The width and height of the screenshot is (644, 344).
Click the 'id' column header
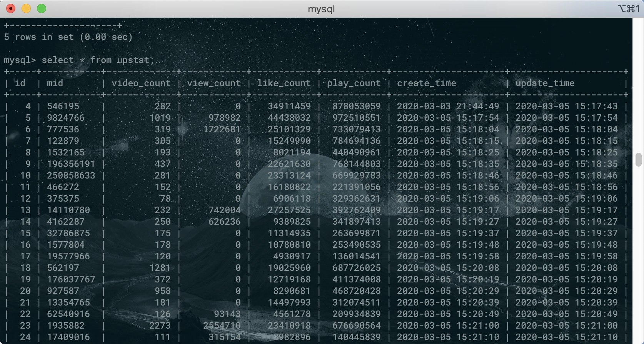point(20,83)
